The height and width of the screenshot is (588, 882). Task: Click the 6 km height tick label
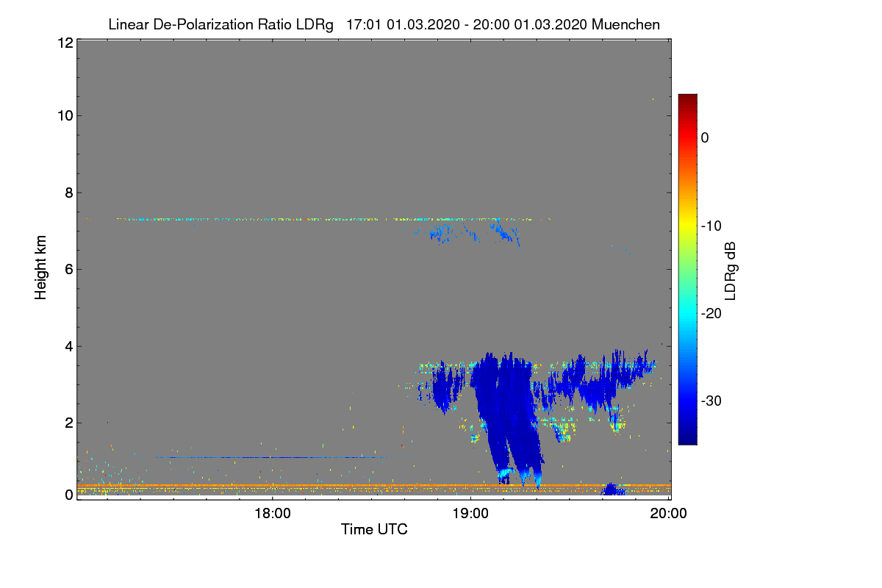coord(68,269)
